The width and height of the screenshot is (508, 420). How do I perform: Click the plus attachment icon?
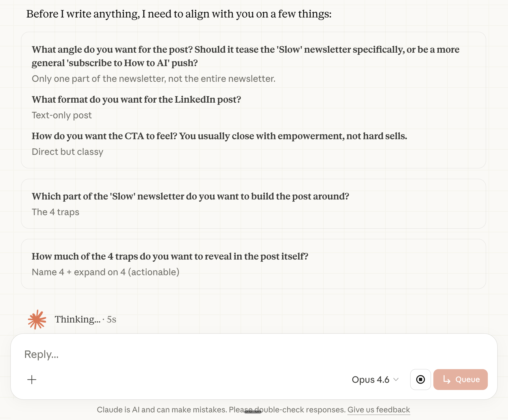tap(32, 380)
